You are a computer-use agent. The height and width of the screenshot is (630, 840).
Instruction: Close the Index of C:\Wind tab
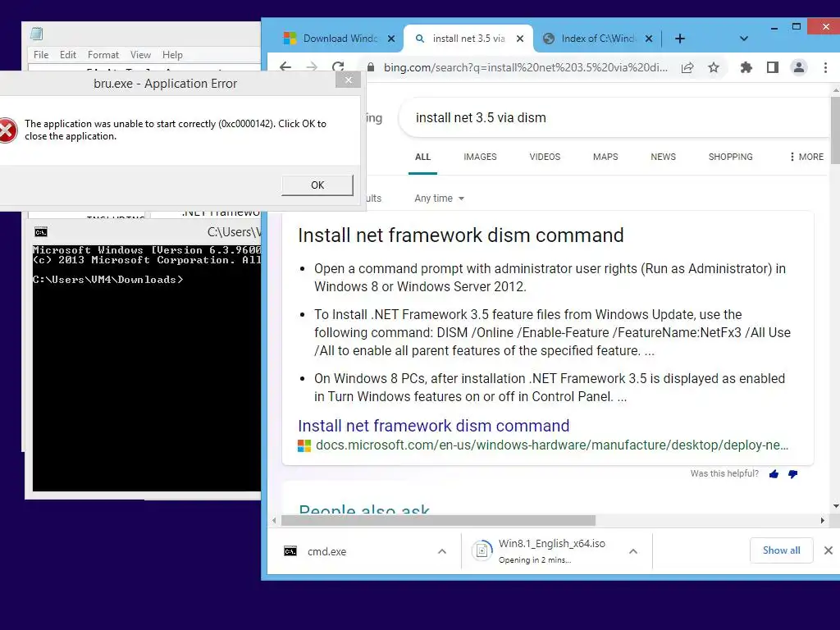649,39
